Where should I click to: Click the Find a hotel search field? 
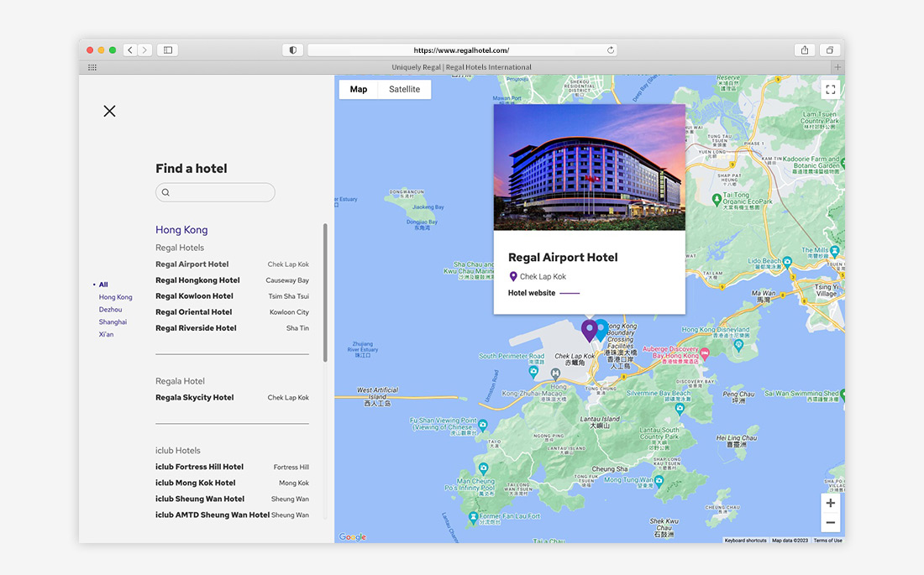point(215,192)
